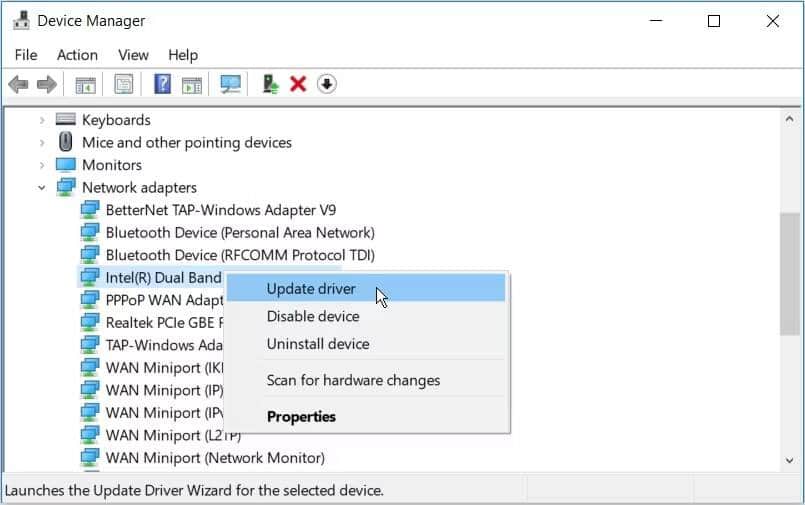Viewport: 805px width, 505px height.
Task: Click the down-arrow Disable device toolbar icon
Action: [326, 85]
